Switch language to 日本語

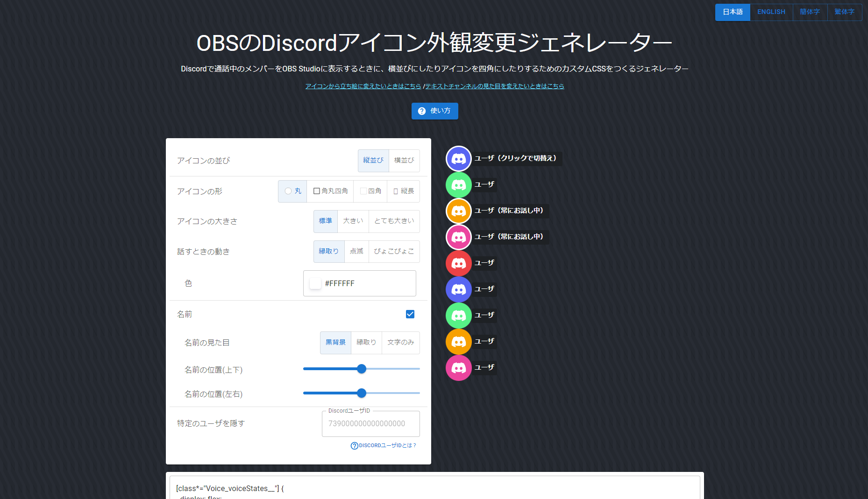733,12
